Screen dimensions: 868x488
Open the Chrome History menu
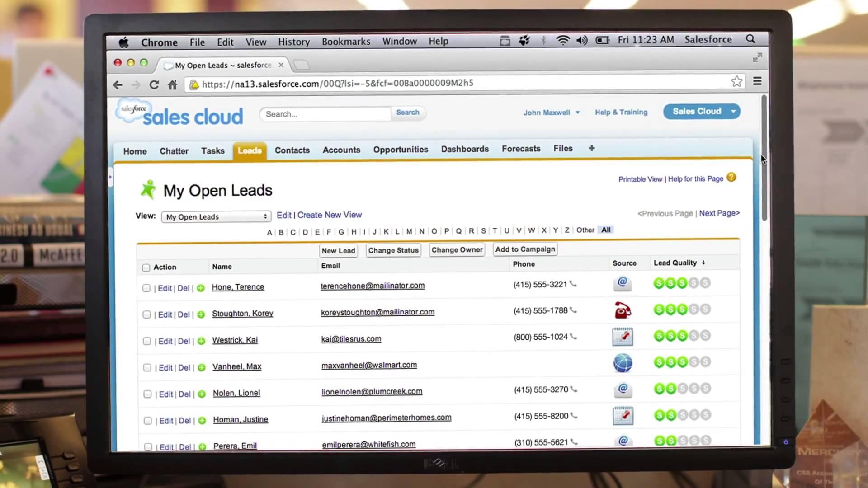(294, 42)
